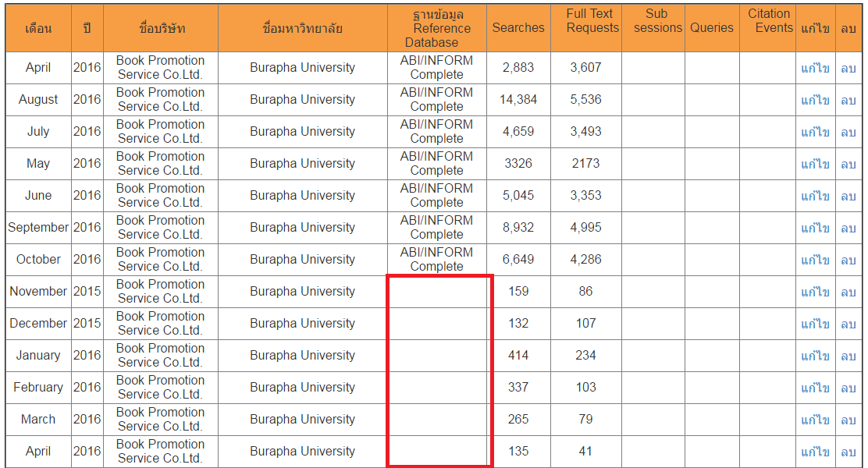The image size is (868, 468).
Task: Click the ลบ delete link for August 2016
Action: tap(848, 100)
